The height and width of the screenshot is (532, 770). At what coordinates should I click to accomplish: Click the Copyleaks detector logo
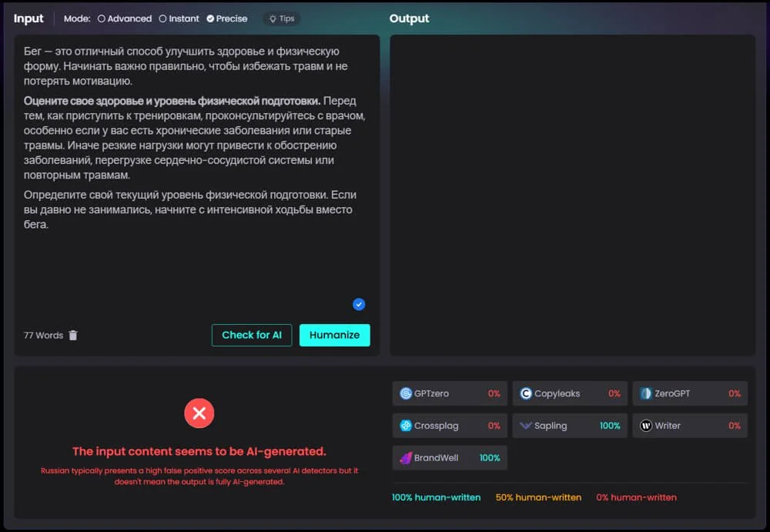click(x=526, y=393)
